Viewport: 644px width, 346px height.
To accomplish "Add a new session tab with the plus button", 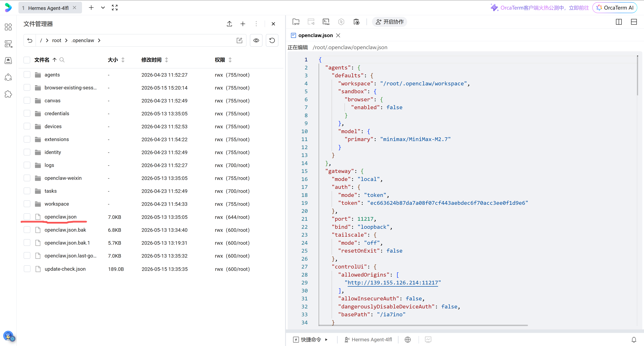I will [x=91, y=8].
